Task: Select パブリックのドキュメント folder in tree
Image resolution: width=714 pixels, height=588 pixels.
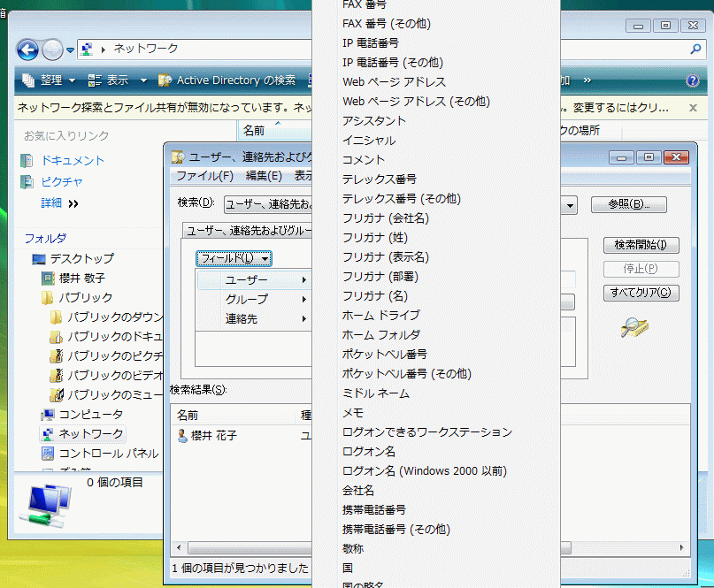Action: click(x=115, y=336)
